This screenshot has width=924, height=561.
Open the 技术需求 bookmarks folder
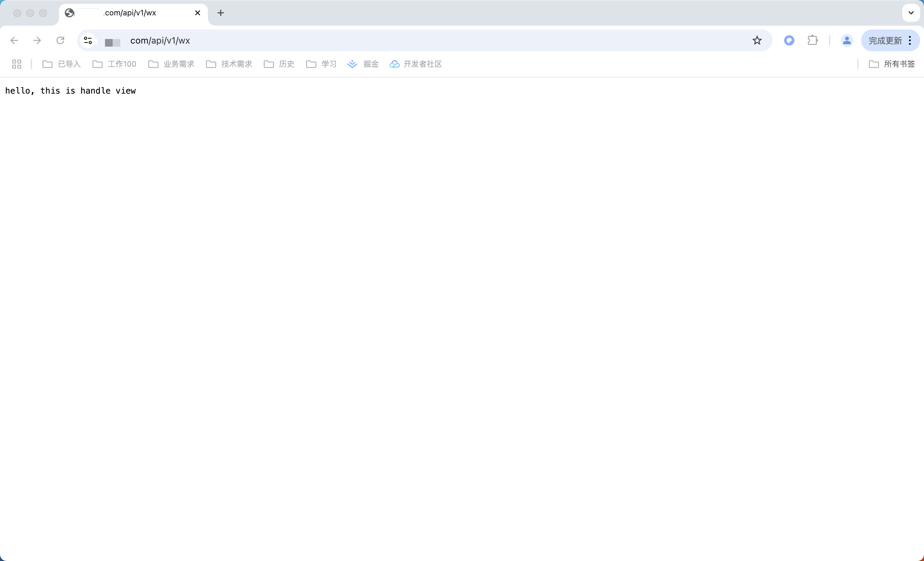(x=229, y=64)
